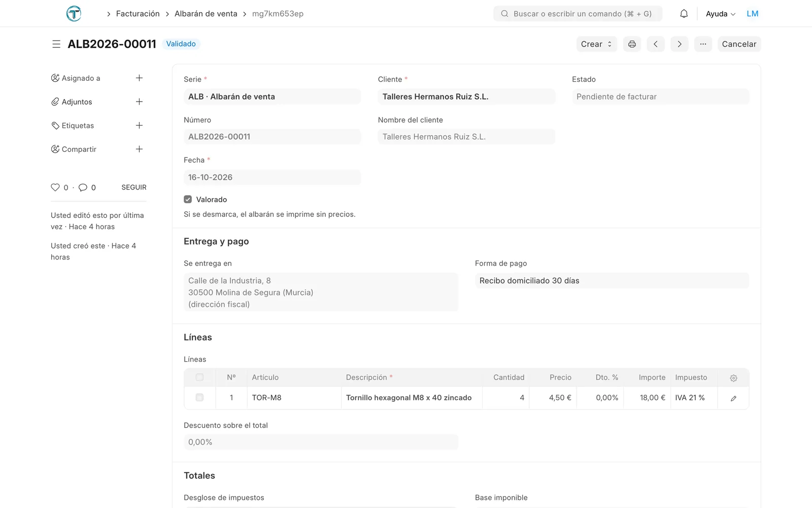Viewport: 812px width, 508px height.
Task: Open the LM user avatar menu
Action: (753, 14)
